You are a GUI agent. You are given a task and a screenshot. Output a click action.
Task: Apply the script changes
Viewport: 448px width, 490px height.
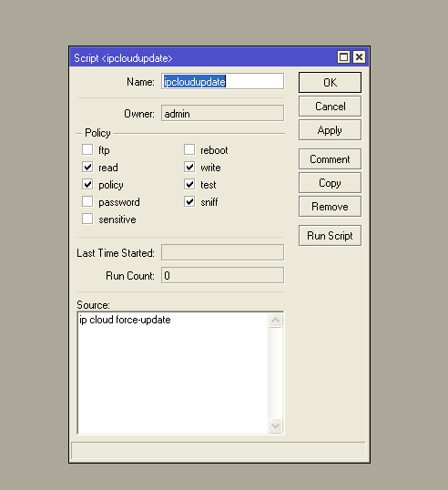330,130
